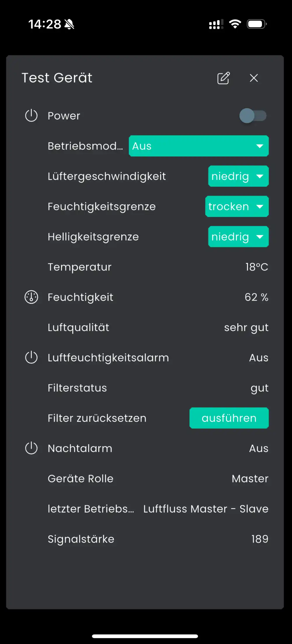Tap the muted bell icon
292x644 pixels.
tap(69, 24)
